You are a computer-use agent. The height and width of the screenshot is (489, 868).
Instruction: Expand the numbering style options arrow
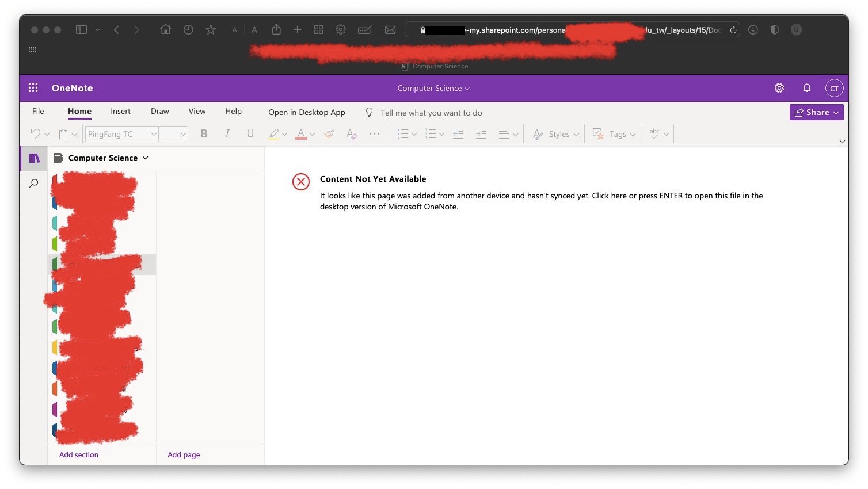(441, 135)
